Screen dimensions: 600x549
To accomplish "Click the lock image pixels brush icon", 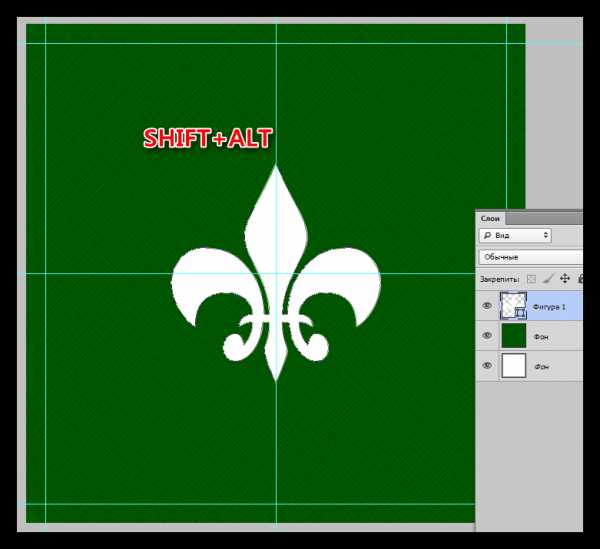I will coord(548,279).
